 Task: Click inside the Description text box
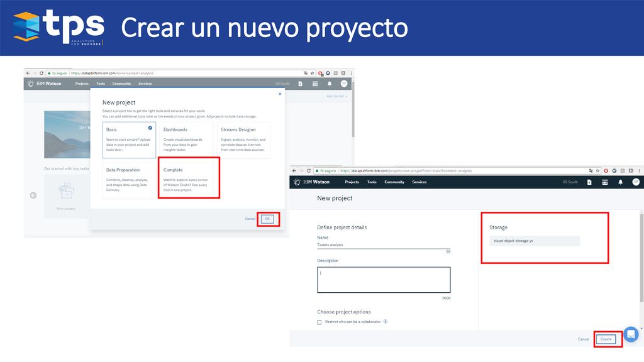384,280
